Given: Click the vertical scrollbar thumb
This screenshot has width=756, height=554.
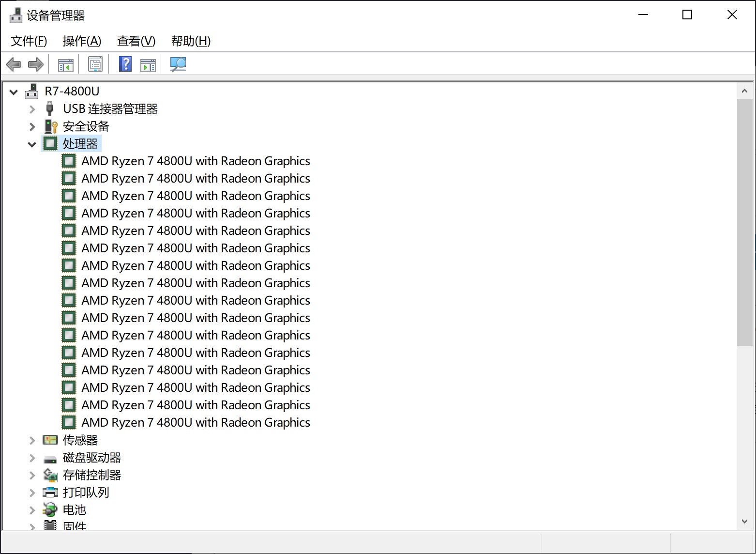Looking at the screenshot, I should click(x=744, y=222).
